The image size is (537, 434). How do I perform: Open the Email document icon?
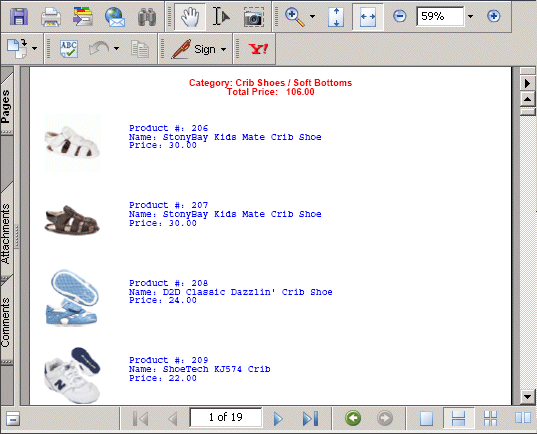tap(115, 16)
